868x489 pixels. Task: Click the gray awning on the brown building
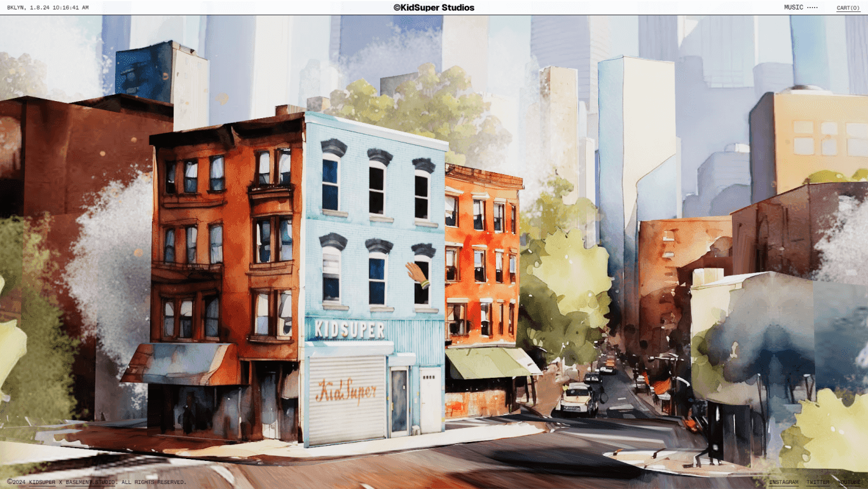click(180, 364)
